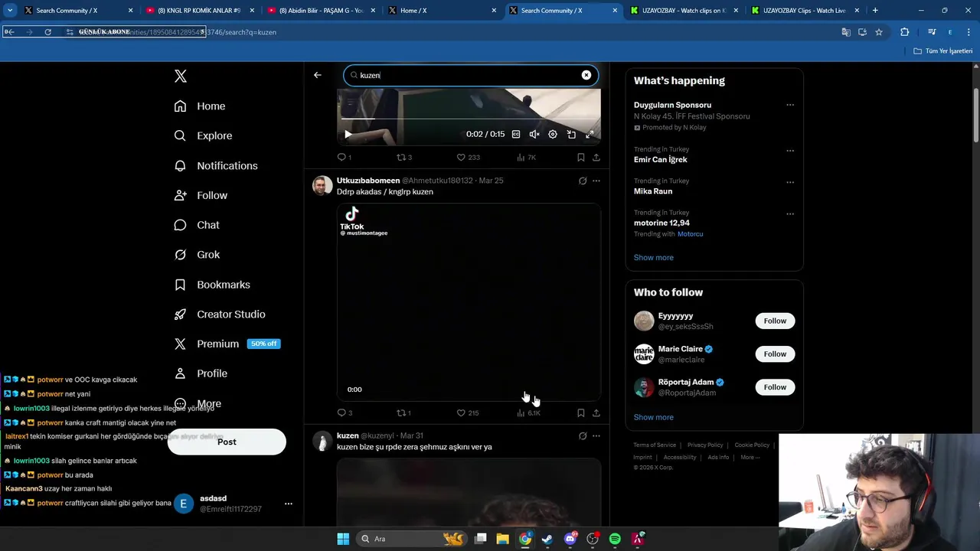The width and height of the screenshot is (980, 551).
Task: Open the Motorcu trending link
Action: coord(690,234)
